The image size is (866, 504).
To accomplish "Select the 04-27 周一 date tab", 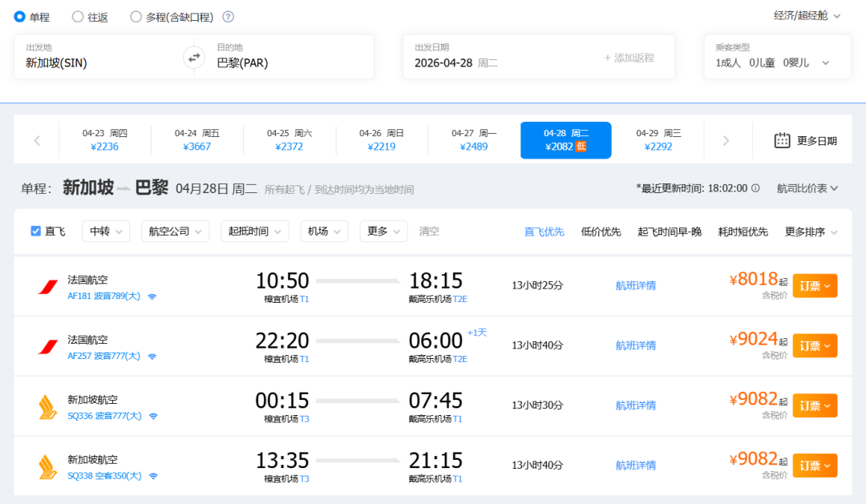I will click(x=474, y=140).
